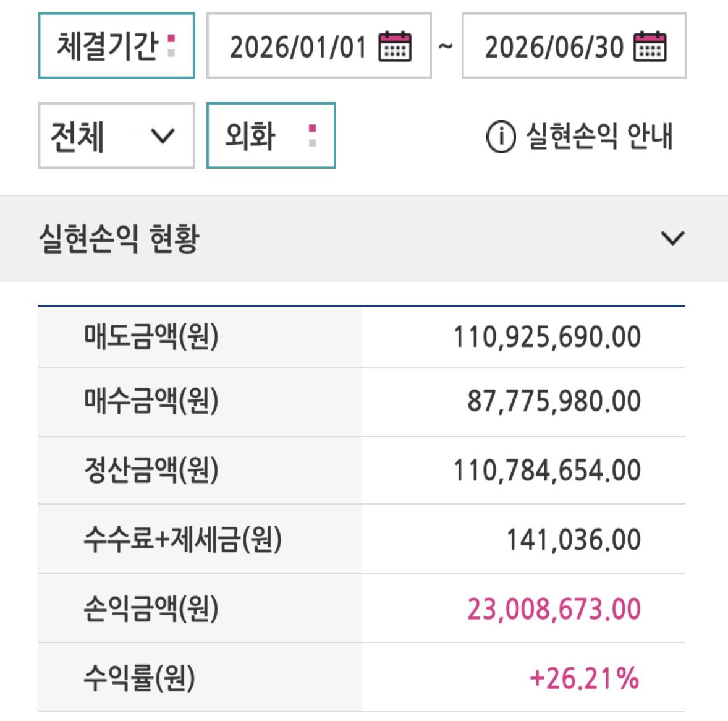Click the 수익률 value +26.21%
The height and width of the screenshot is (721, 728).
coord(585,678)
